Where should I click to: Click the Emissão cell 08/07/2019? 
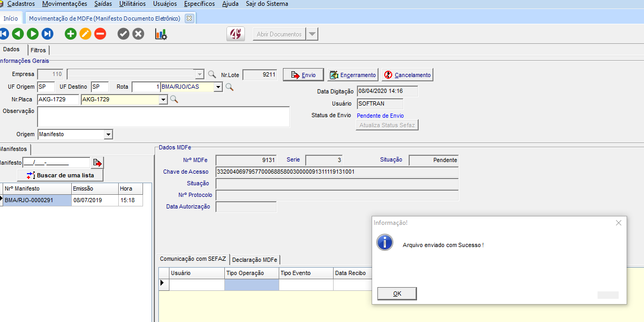pyautogui.click(x=94, y=200)
